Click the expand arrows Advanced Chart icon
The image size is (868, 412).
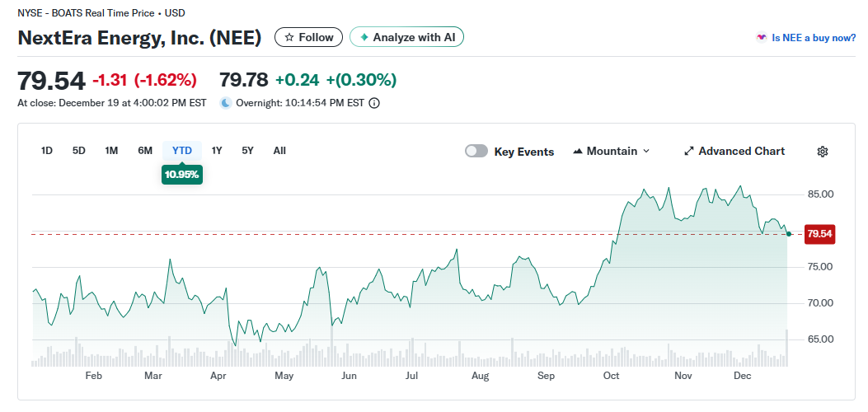689,152
